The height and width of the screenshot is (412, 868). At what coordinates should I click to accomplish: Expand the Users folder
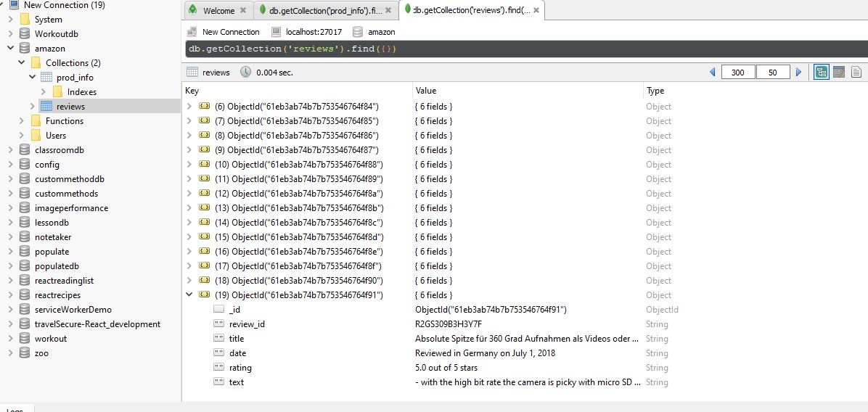tap(22, 135)
